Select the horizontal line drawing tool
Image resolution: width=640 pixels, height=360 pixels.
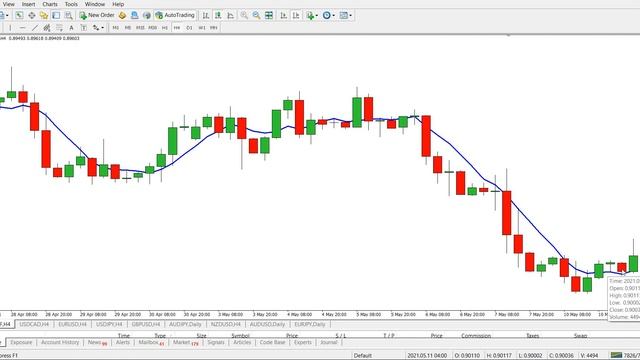(22, 28)
